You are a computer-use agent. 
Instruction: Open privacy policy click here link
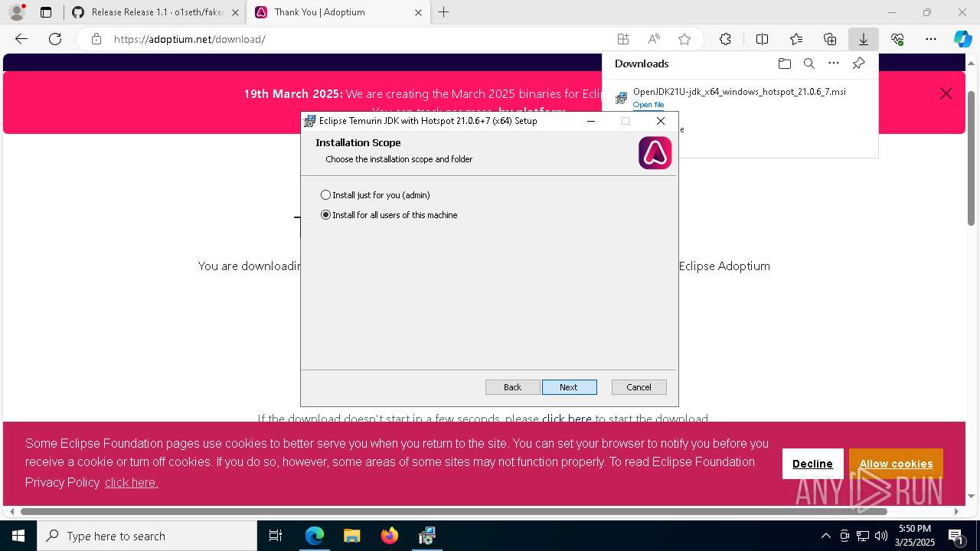click(131, 482)
